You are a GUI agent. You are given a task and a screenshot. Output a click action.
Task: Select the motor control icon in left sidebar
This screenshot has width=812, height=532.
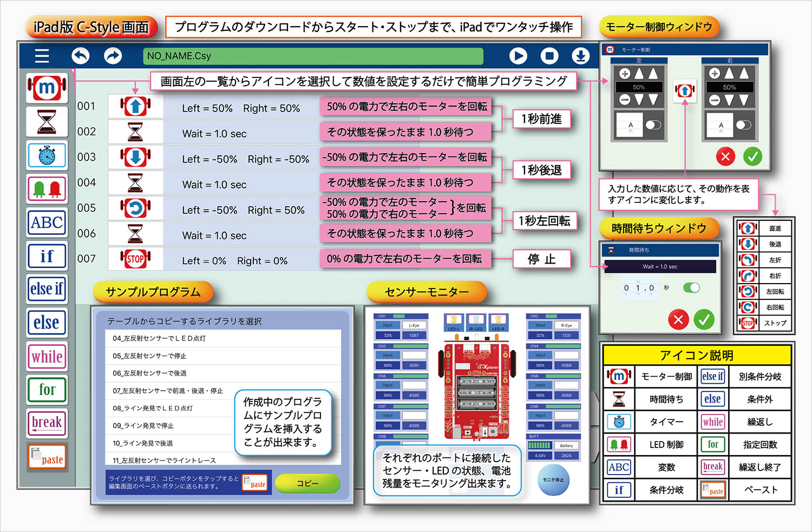click(x=47, y=88)
